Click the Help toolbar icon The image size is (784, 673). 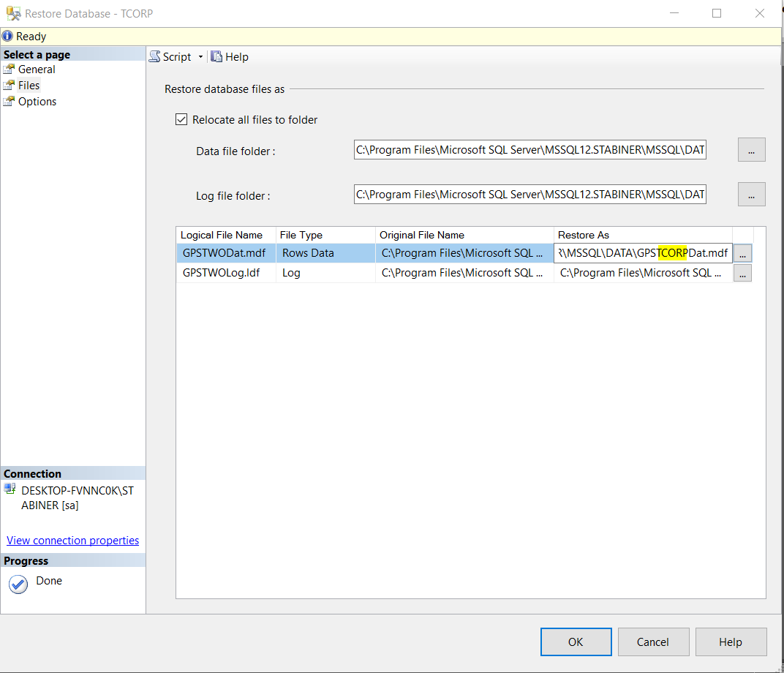tap(216, 56)
